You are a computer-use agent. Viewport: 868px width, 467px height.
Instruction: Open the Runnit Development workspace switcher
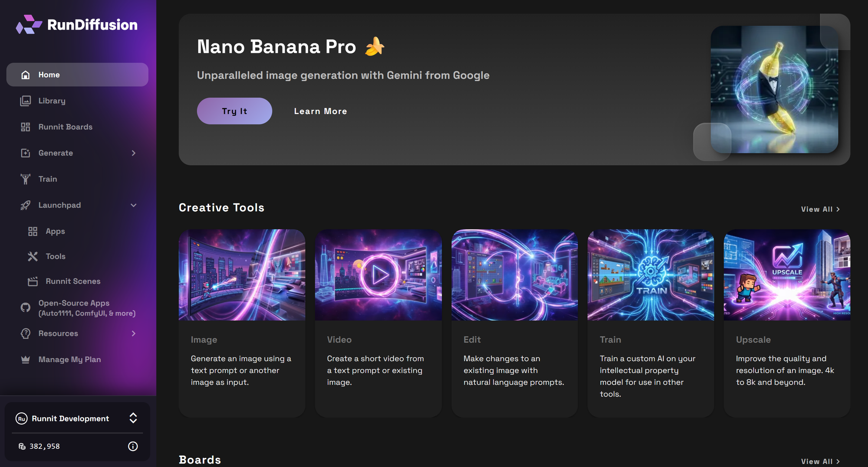pos(133,418)
